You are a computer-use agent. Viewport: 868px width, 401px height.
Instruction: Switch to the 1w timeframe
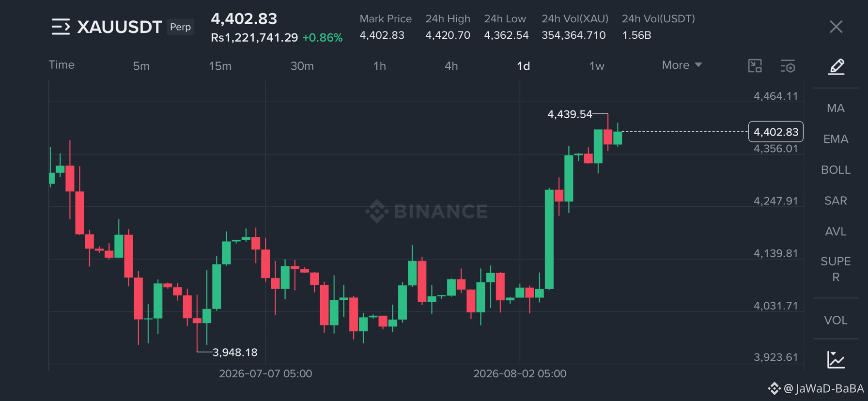click(x=596, y=66)
